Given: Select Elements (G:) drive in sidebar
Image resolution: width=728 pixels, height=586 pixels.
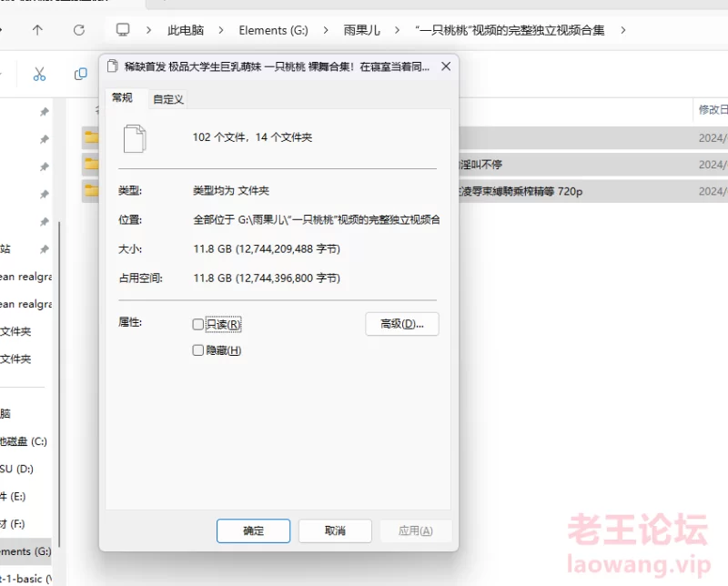Looking at the screenshot, I should pos(25,551).
